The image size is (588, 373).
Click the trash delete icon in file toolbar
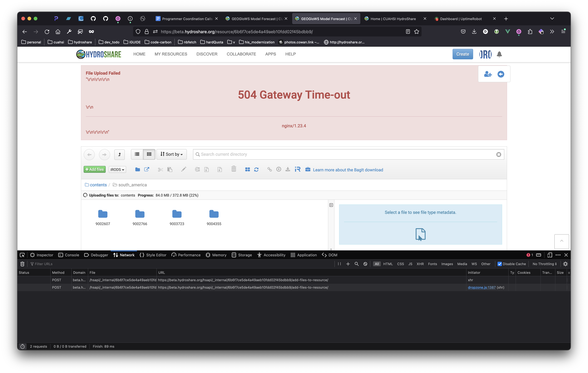tap(234, 169)
